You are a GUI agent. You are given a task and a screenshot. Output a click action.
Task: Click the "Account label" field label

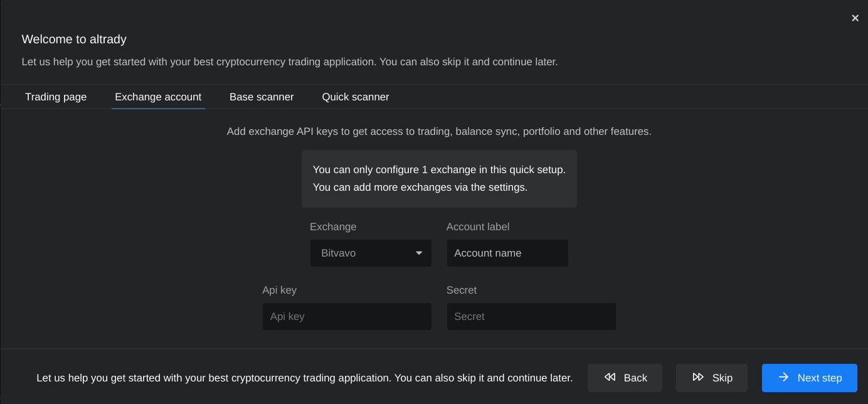tap(478, 227)
